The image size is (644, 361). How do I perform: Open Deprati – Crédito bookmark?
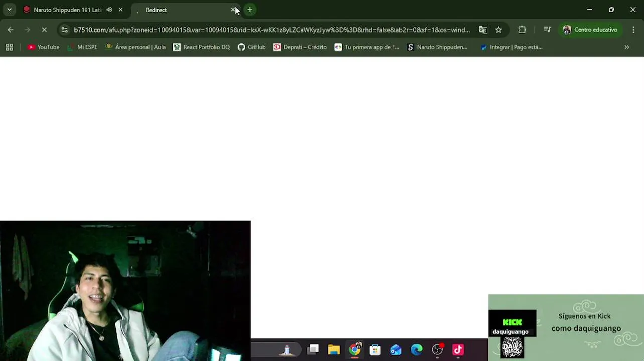point(300,47)
